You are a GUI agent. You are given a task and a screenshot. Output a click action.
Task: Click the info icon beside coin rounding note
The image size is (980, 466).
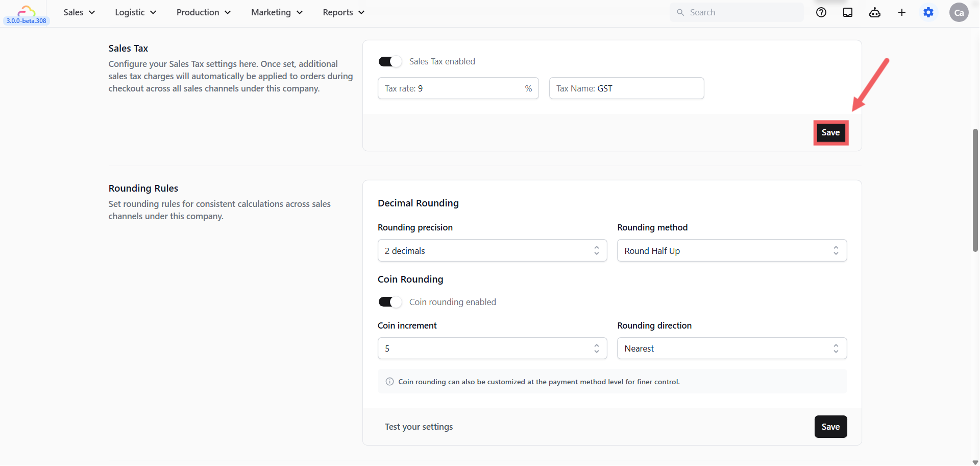tap(390, 382)
